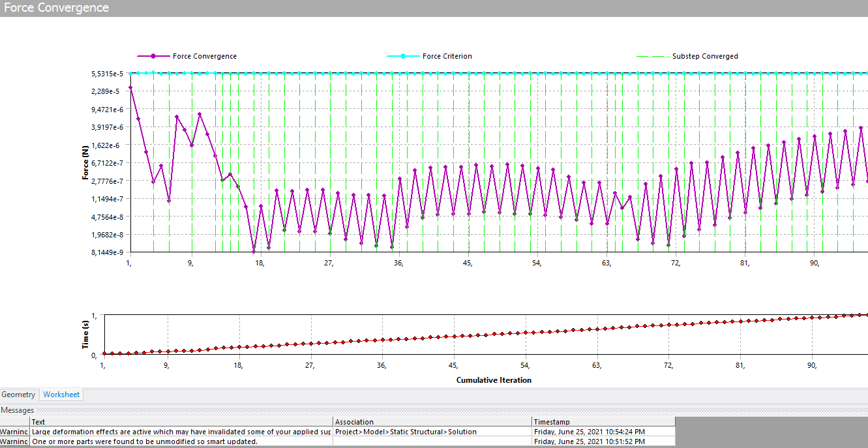Viewport: 868px width, 448px height.
Task: Open the Worksheet tab
Action: tap(61, 395)
